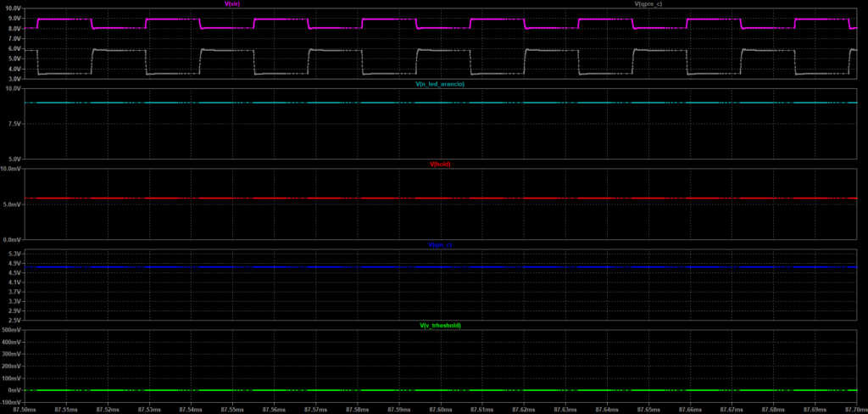868x414 pixels.
Task: Click the 7.0V vertical axis label
Action: [14, 39]
